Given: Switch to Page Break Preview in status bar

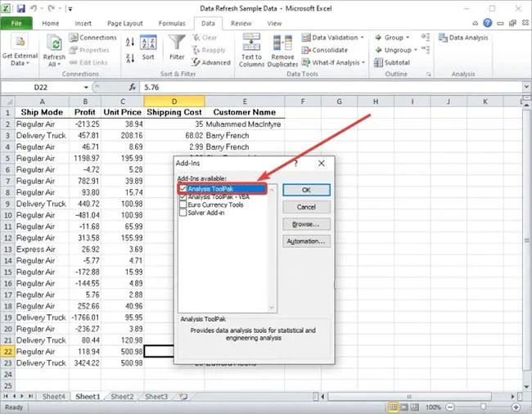Looking at the screenshot, I should pos(415,407).
